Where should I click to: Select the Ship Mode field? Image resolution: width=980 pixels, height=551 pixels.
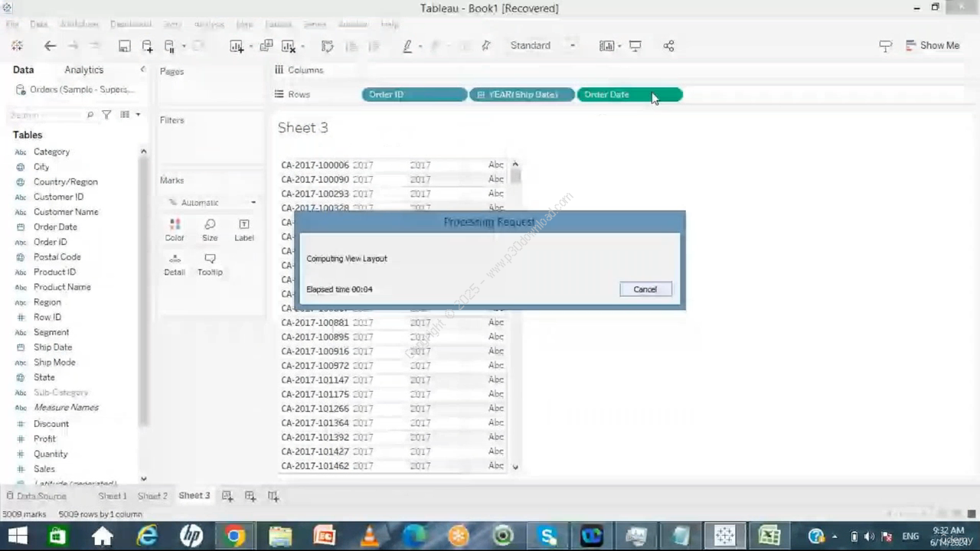[x=54, y=363]
